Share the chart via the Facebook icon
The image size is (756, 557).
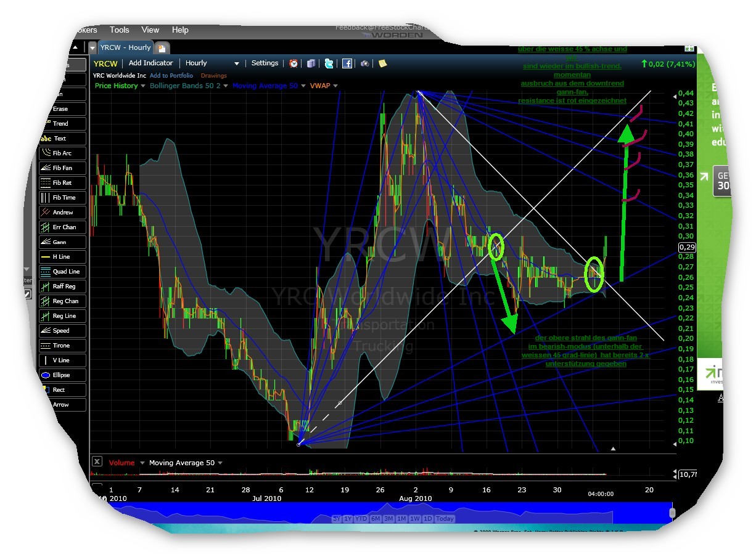tap(348, 63)
